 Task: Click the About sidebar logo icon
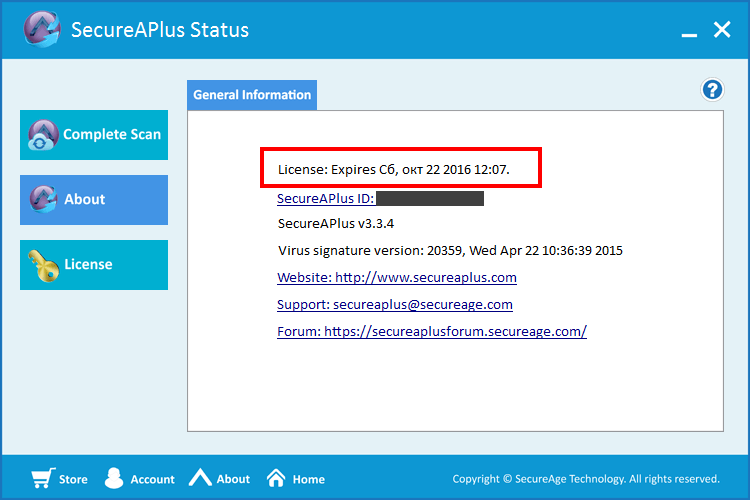tap(43, 199)
